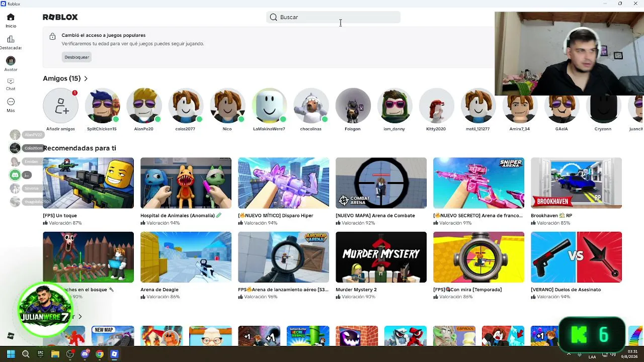Image resolution: width=644 pixels, height=362 pixels.
Task: Click the 'Recomendadas para ti' heading
Action: (79, 148)
